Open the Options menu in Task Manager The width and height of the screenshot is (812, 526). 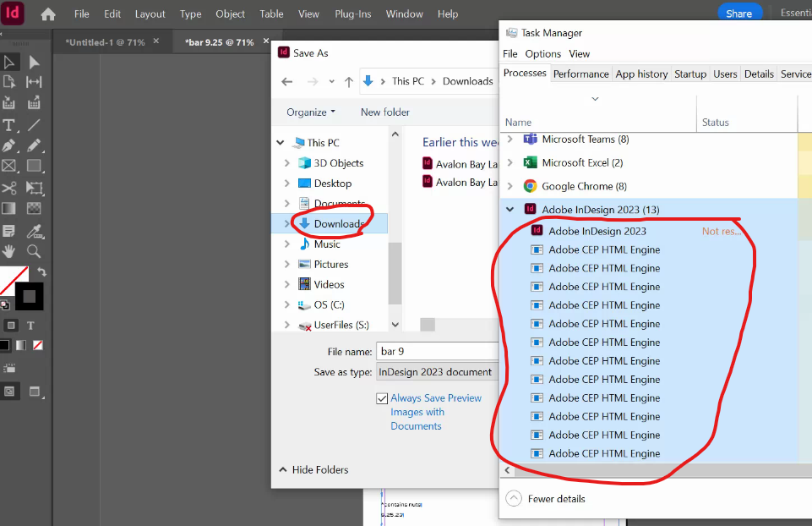(542, 53)
